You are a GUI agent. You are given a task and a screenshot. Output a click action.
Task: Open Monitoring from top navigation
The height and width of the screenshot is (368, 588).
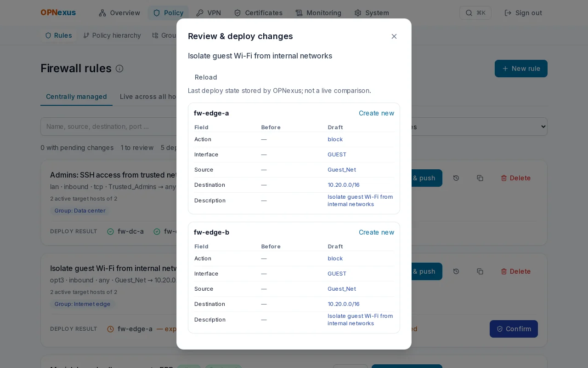[x=318, y=13]
